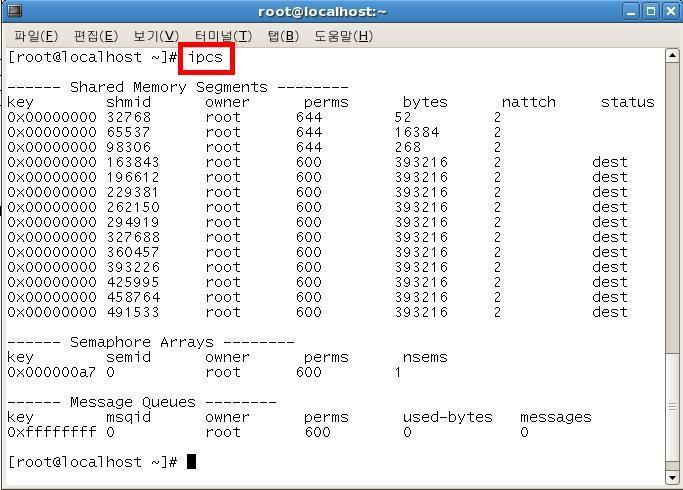Click message queue key 0xffffffff
The height and width of the screenshot is (490, 683).
52,432
